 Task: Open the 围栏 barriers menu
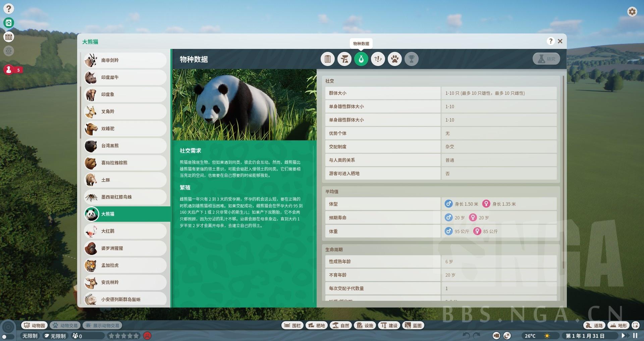click(x=292, y=325)
